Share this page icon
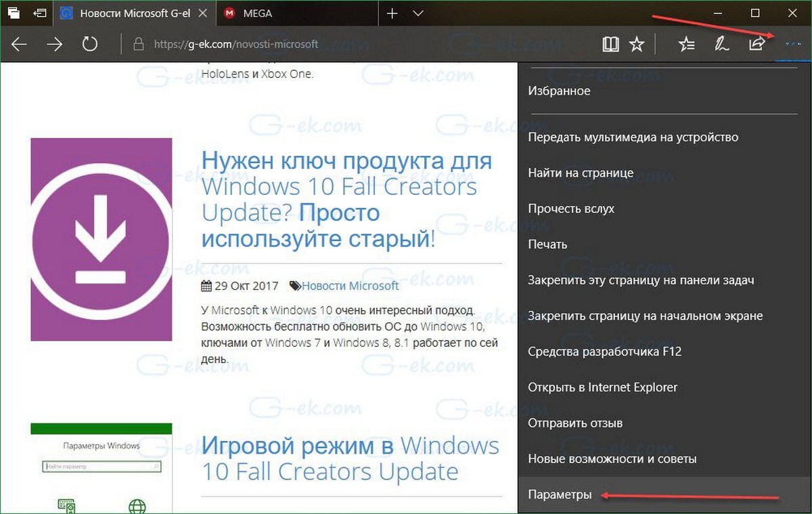This screenshot has width=812, height=514. [x=757, y=45]
